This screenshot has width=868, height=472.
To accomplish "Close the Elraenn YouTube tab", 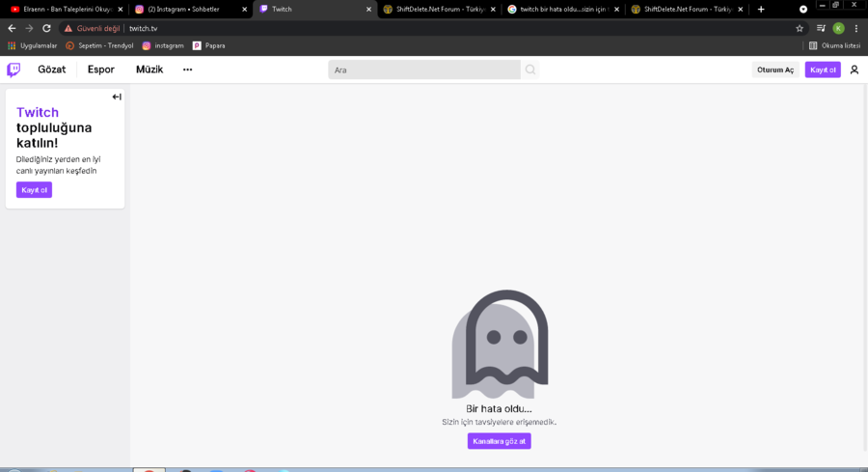I will click(121, 10).
